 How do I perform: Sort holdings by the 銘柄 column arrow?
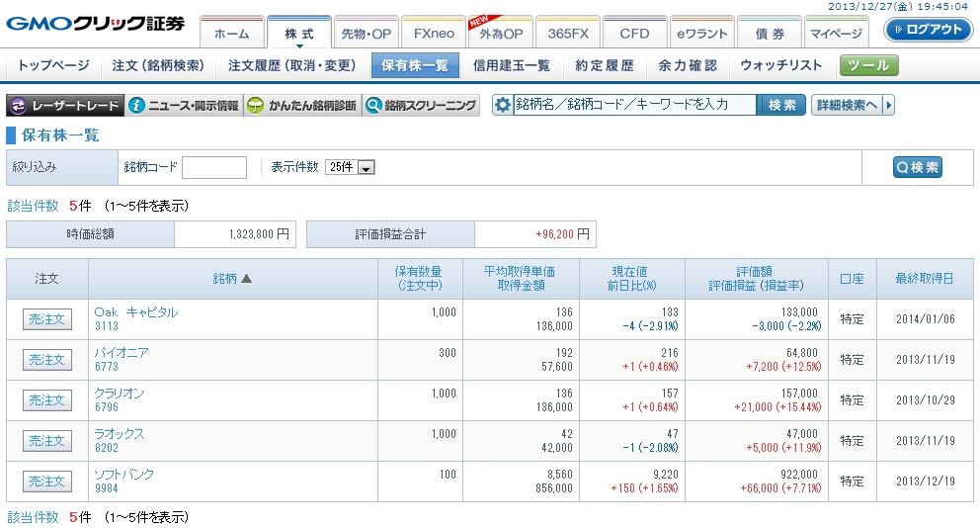tap(247, 279)
